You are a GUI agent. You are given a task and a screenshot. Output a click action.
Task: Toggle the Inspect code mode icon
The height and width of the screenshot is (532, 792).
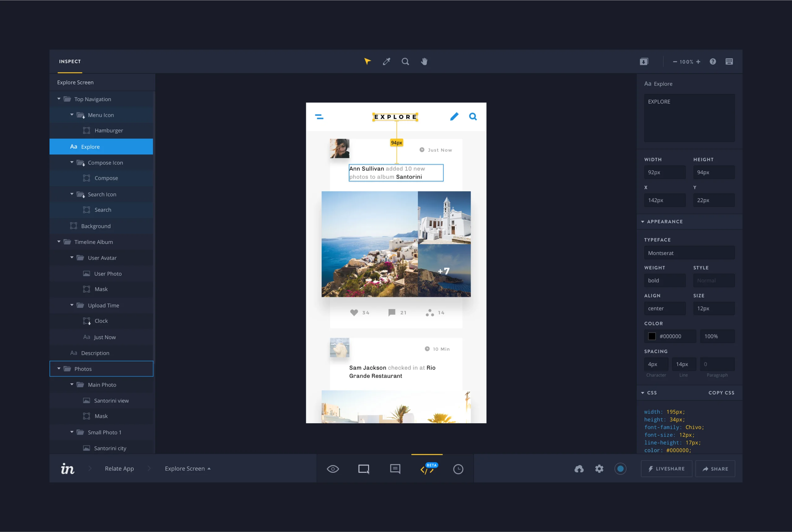[427, 470]
